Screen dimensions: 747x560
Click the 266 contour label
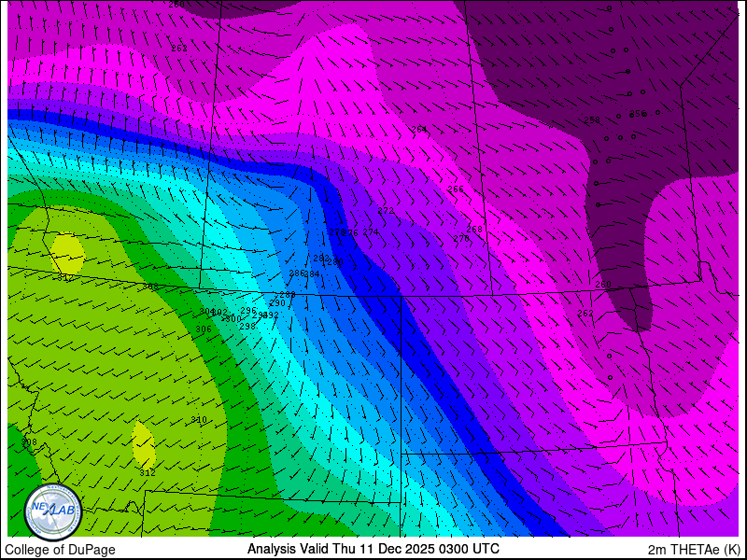(456, 189)
